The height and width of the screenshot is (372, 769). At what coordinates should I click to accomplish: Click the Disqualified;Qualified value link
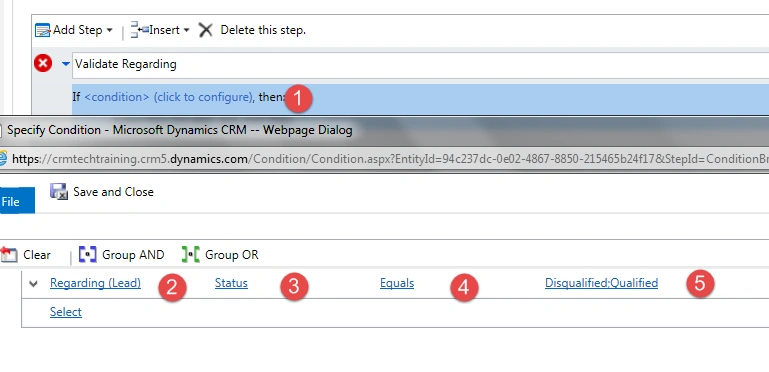(601, 283)
